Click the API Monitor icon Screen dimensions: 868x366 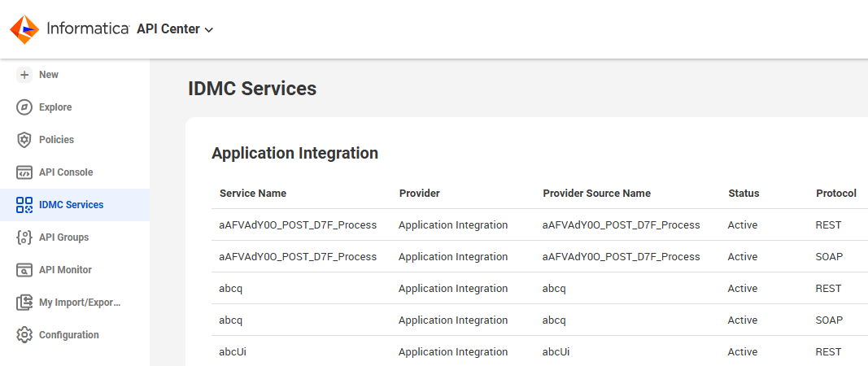point(24,270)
